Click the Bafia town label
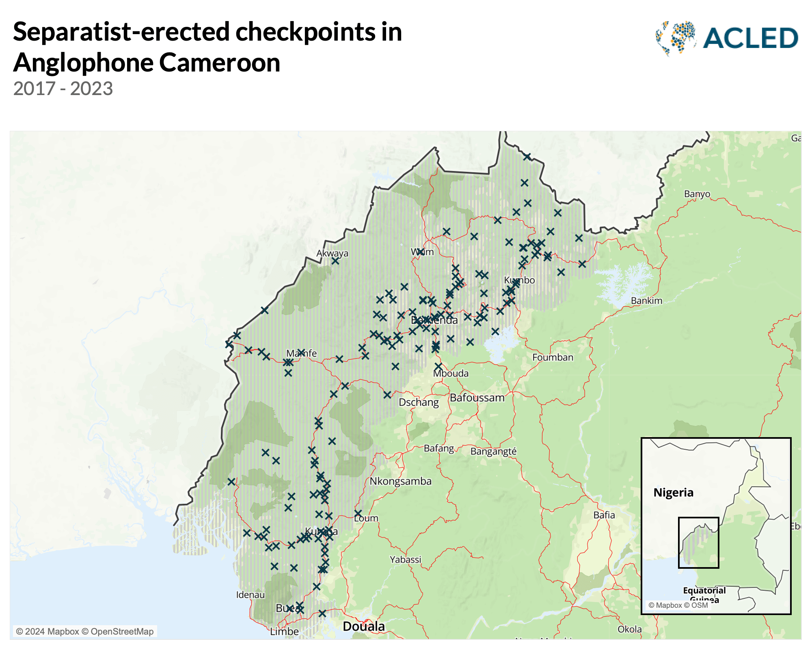 point(604,515)
